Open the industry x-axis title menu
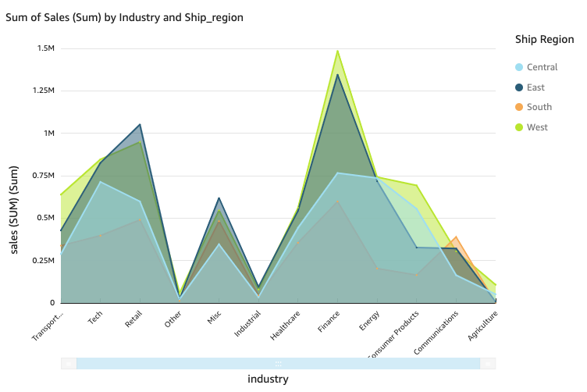Image resolution: width=587 pixels, height=392 pixels. click(268, 380)
